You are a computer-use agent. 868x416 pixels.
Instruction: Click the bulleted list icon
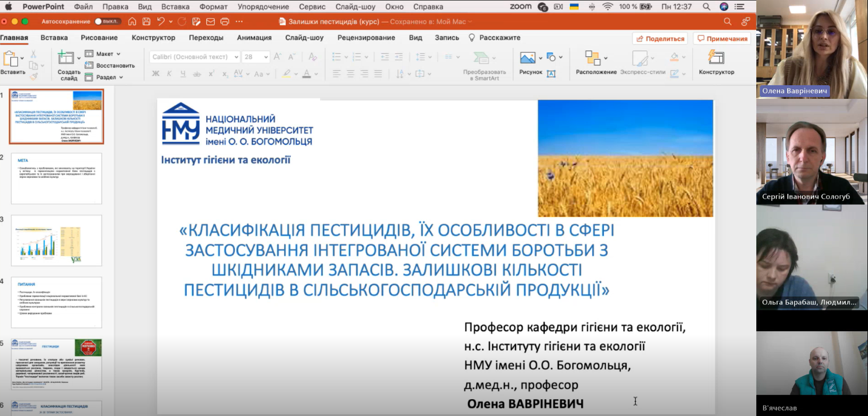pos(336,56)
